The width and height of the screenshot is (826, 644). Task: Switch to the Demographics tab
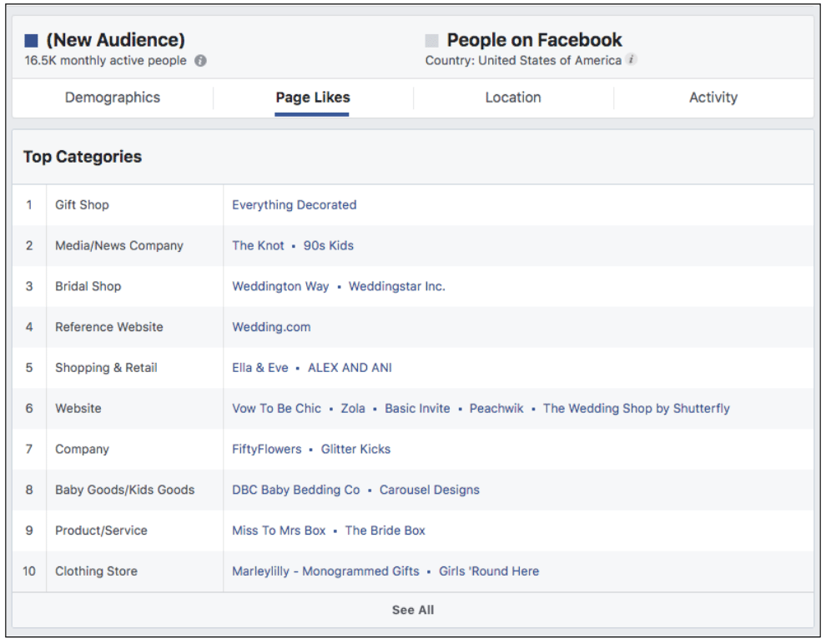(x=113, y=98)
